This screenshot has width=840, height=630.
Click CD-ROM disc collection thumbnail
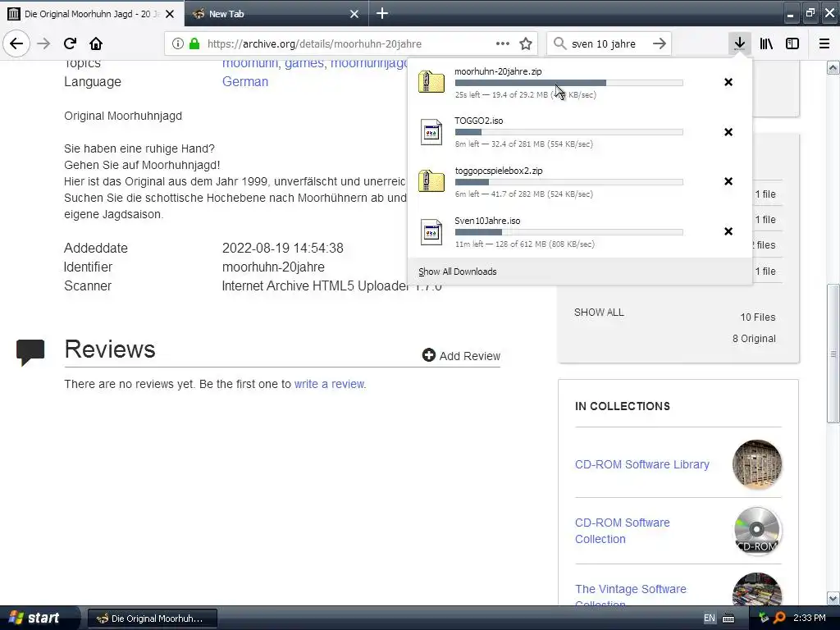point(757,531)
